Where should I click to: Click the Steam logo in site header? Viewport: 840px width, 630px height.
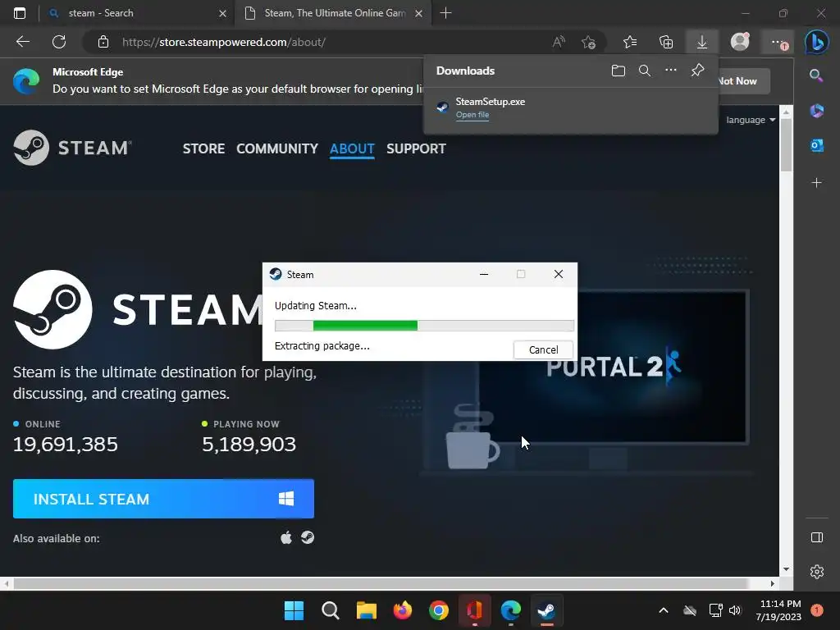pos(72,148)
